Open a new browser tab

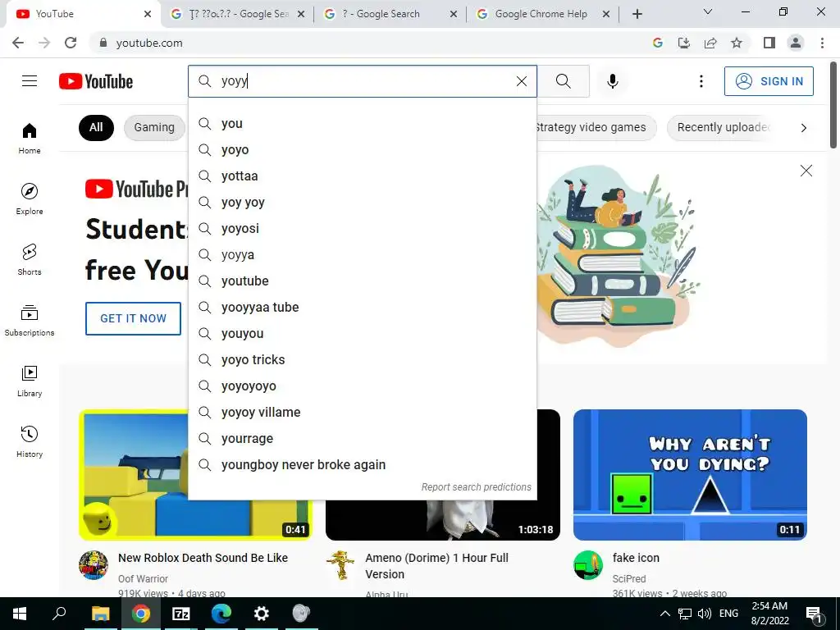pyautogui.click(x=637, y=14)
